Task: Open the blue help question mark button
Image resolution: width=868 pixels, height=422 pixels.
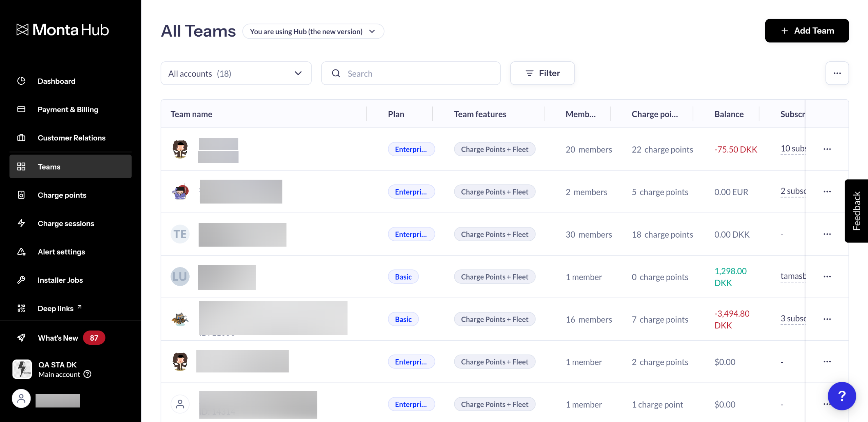Action: pyautogui.click(x=842, y=396)
